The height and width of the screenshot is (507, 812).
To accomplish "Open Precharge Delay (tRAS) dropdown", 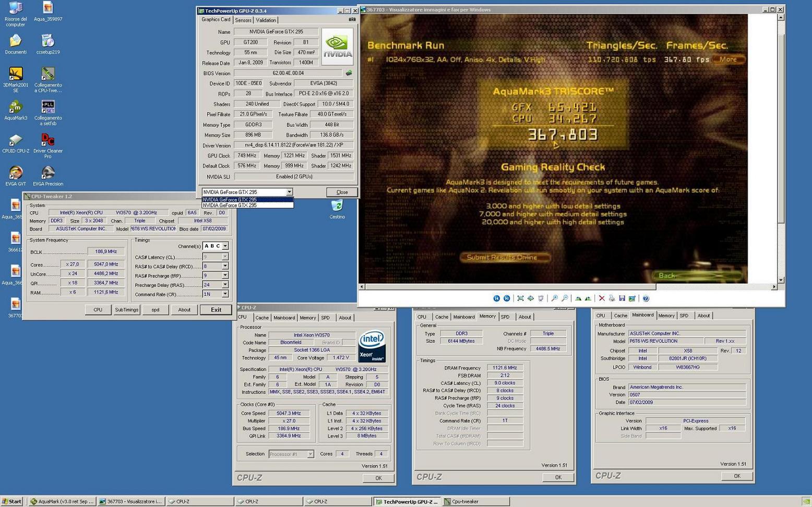I will click(x=225, y=285).
